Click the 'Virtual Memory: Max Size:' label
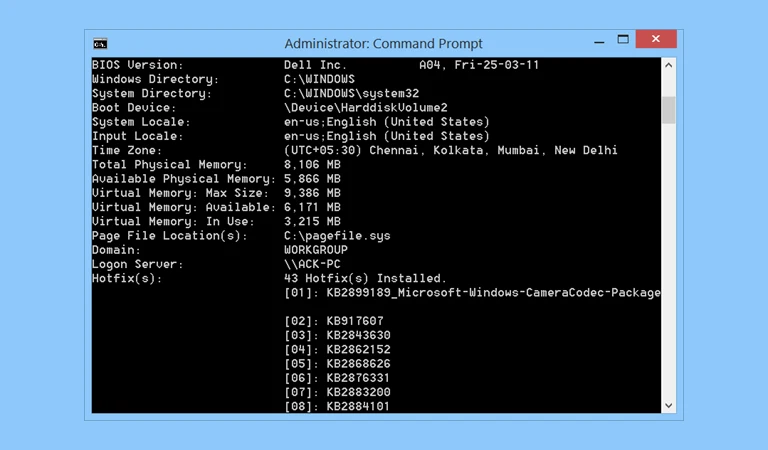Image resolution: width=768 pixels, height=450 pixels. click(180, 193)
